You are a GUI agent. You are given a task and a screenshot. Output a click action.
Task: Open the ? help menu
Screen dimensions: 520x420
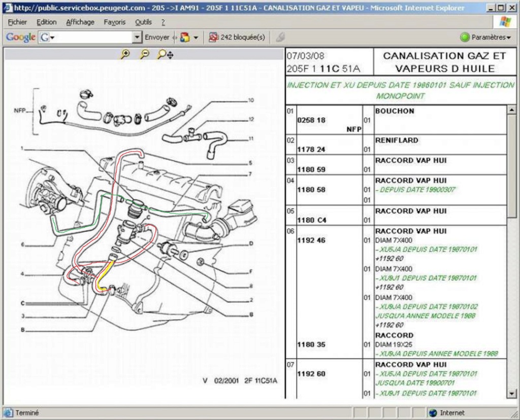[x=163, y=22]
